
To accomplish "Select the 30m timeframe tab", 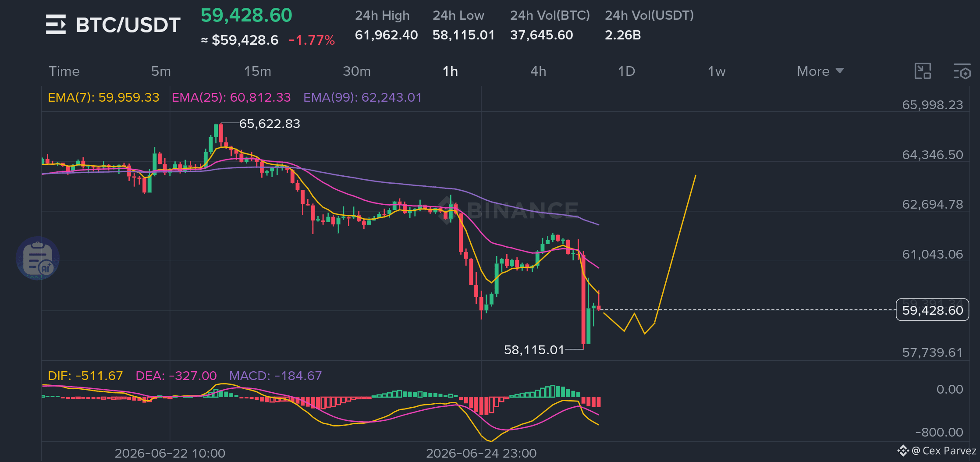I will point(356,71).
